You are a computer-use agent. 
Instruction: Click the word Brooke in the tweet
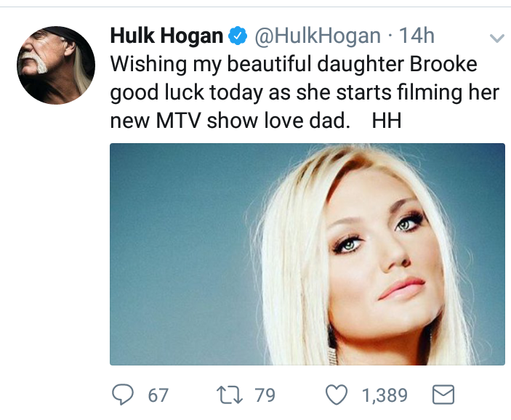(443, 64)
